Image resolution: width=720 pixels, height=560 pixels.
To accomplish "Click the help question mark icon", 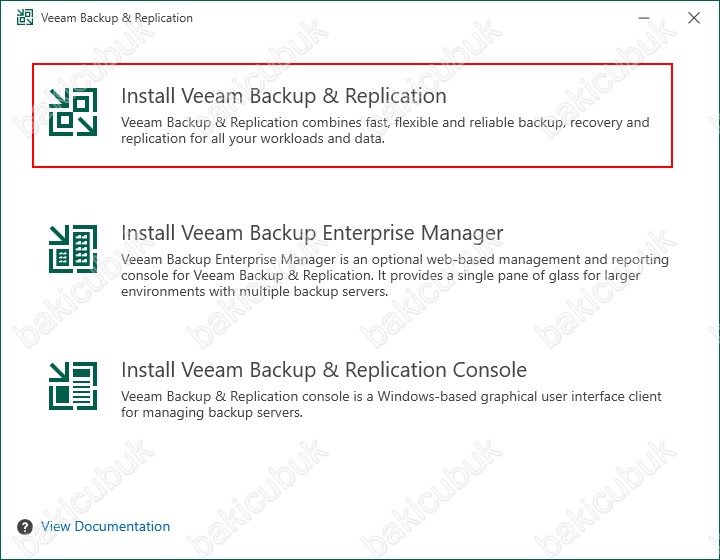I will [26, 526].
